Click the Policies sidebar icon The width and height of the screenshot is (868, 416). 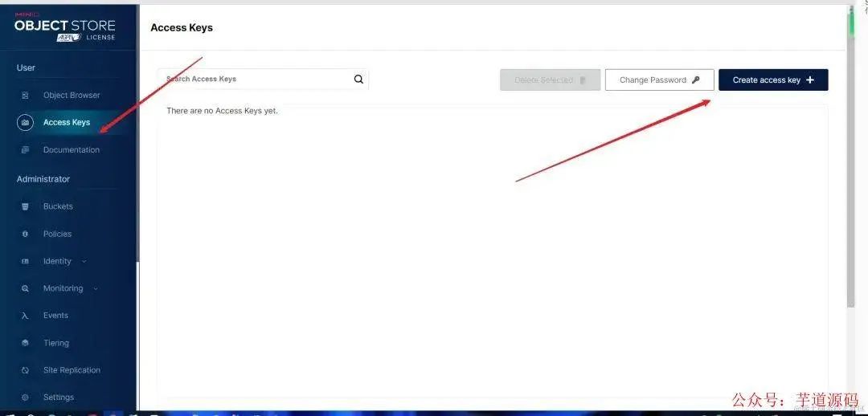(25, 234)
